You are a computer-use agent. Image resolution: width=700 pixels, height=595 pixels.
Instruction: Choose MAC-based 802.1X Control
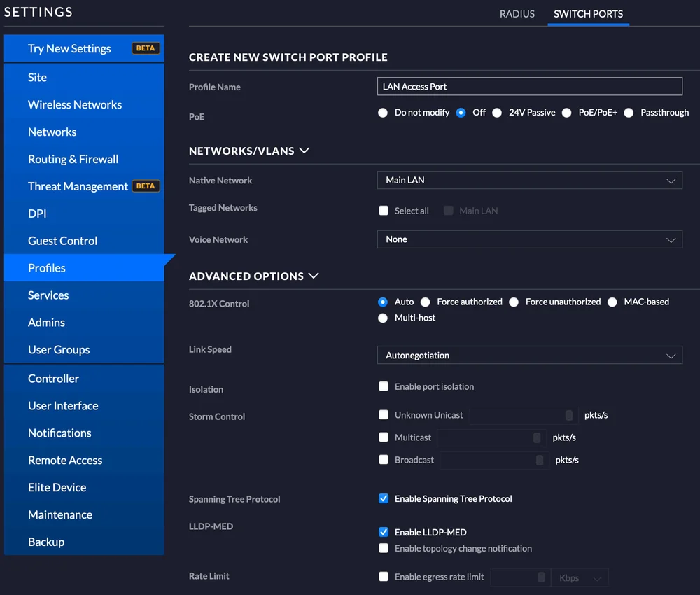point(612,302)
